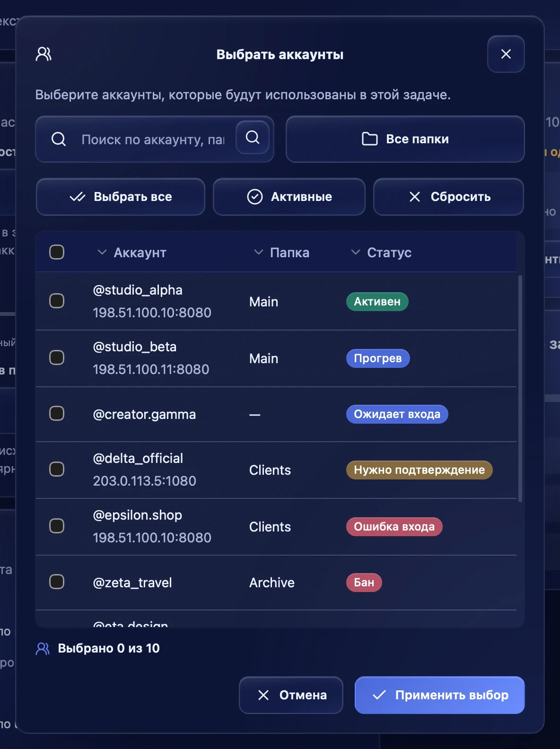This screenshot has height=749, width=560.
Task: Click the accounts list vertical scrollbar
Action: click(x=520, y=388)
